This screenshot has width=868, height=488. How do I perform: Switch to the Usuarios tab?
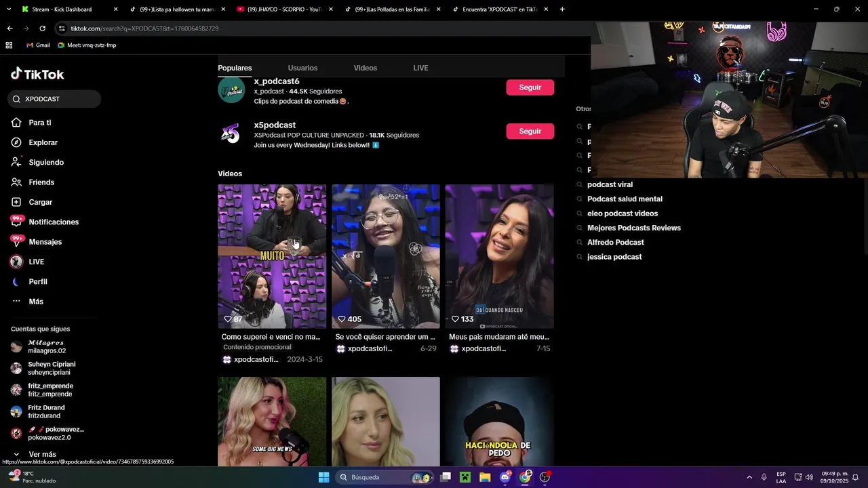pos(302,68)
